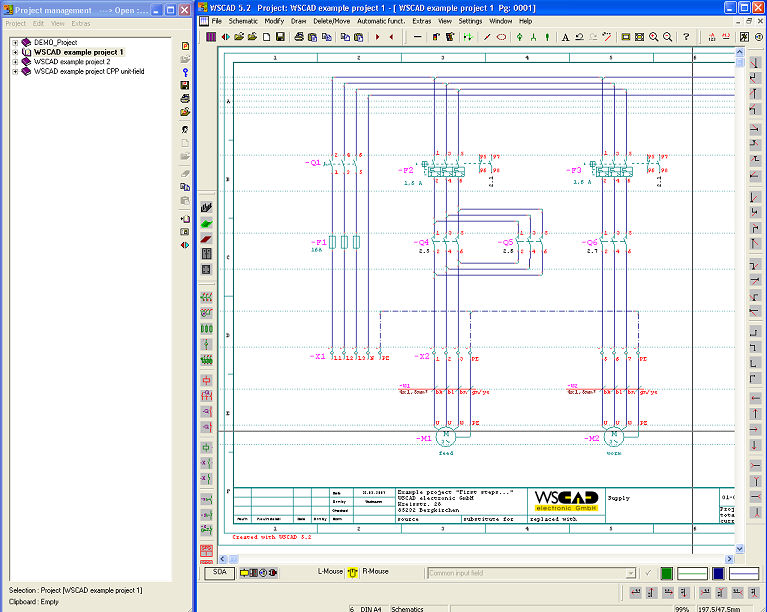Click the Print icon in main toolbar
This screenshot has width=767, height=612.
tap(299, 37)
